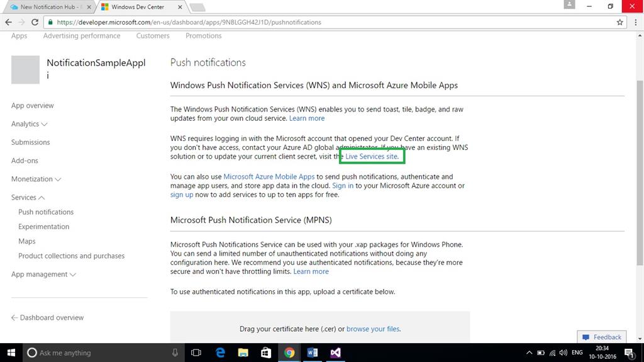Click the scrollbar down arrow
The image size is (644, 362).
pos(640,339)
